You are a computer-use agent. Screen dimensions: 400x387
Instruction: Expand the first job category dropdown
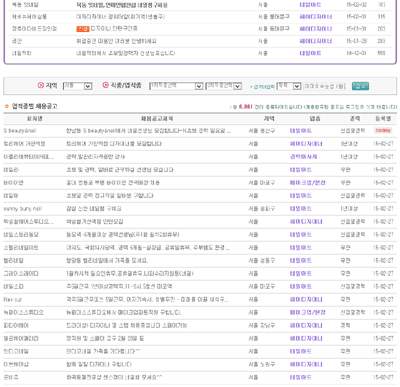tap(176, 86)
